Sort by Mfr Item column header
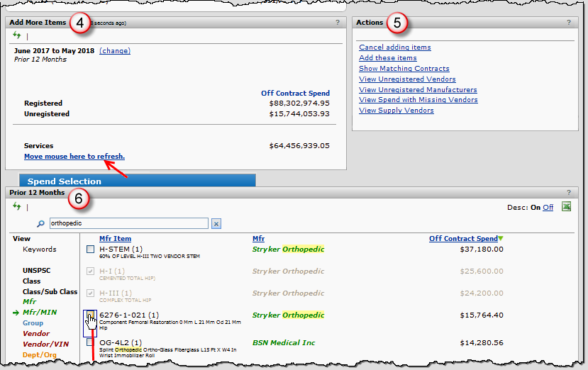The height and width of the screenshot is (370, 588). click(115, 239)
